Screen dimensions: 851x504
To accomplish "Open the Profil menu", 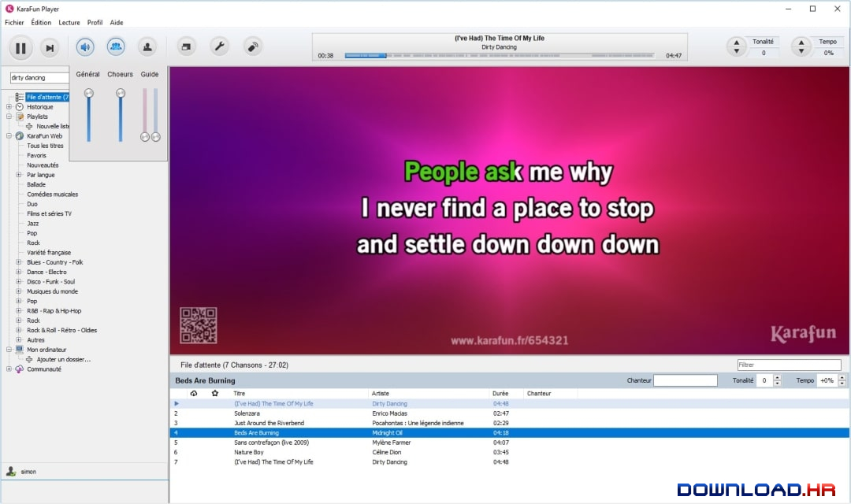I will click(95, 23).
